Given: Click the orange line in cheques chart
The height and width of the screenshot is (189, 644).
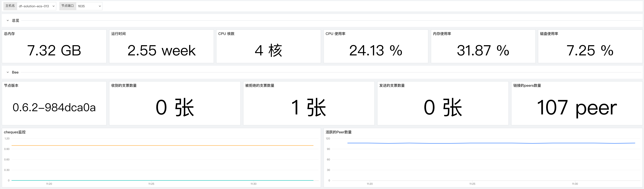Looking at the screenshot, I should tap(163, 145).
